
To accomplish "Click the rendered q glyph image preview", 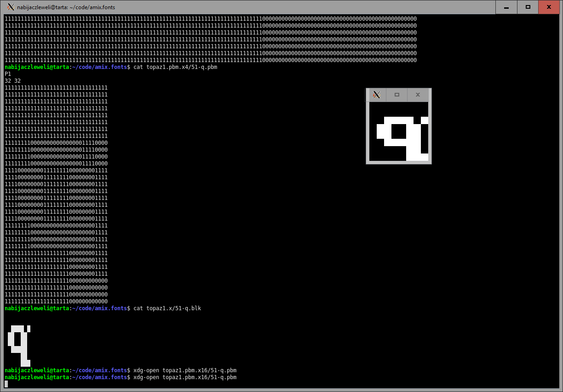I will click(399, 131).
